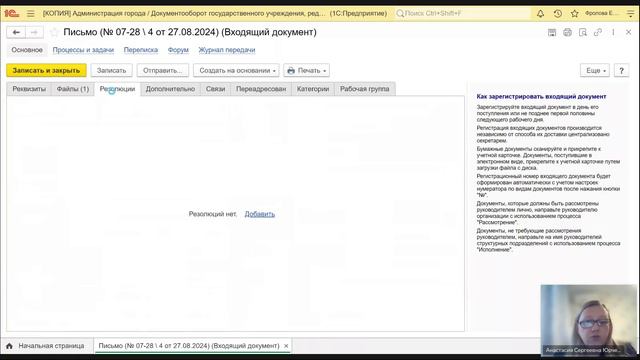Click text Резолюций нет.
Viewport: 640px width, 360px height.
pyautogui.click(x=213, y=214)
